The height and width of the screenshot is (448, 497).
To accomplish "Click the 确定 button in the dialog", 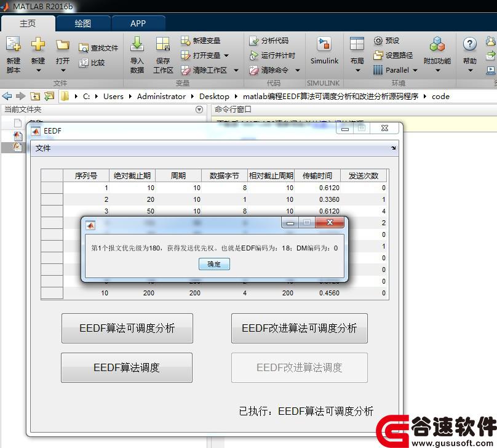I will pos(214,264).
